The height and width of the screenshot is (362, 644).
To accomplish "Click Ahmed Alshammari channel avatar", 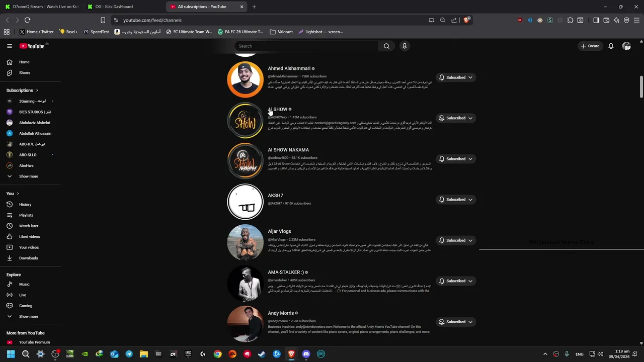I will tap(245, 79).
